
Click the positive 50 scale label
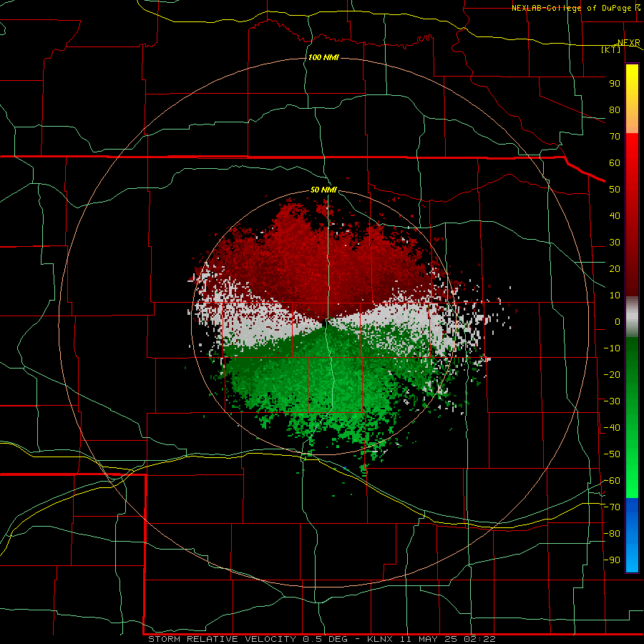tap(615, 190)
